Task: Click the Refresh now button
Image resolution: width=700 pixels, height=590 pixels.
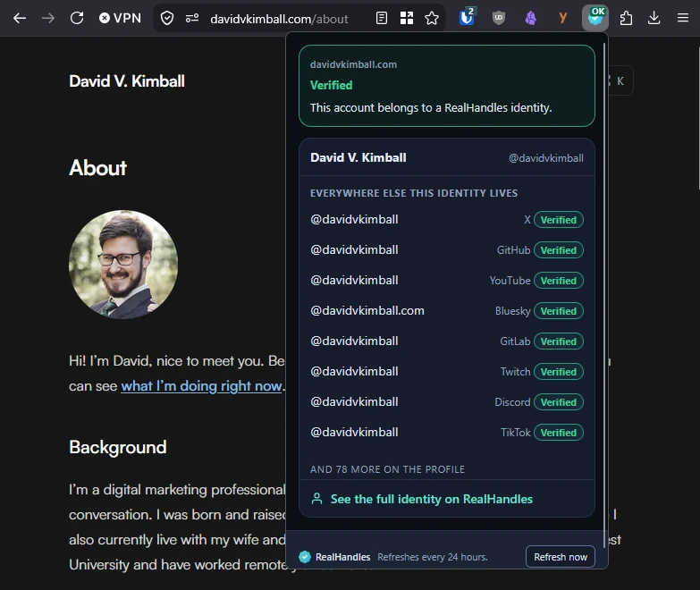Action: pos(561,557)
